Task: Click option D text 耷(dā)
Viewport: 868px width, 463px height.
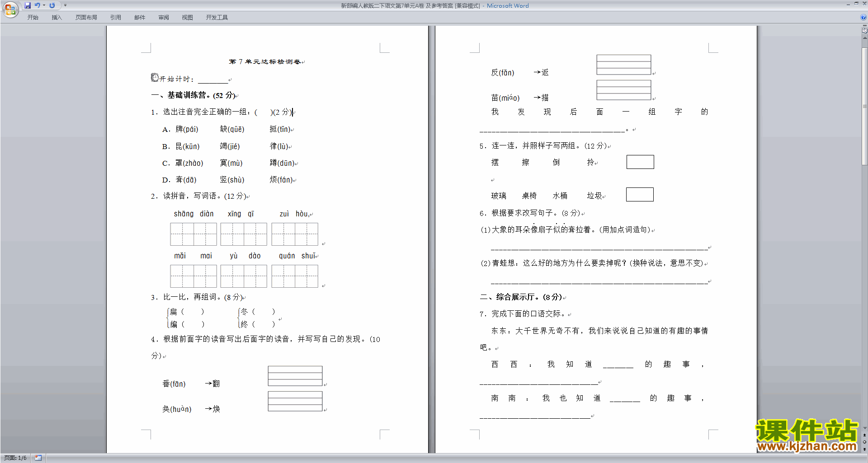Action: pyautogui.click(x=186, y=180)
